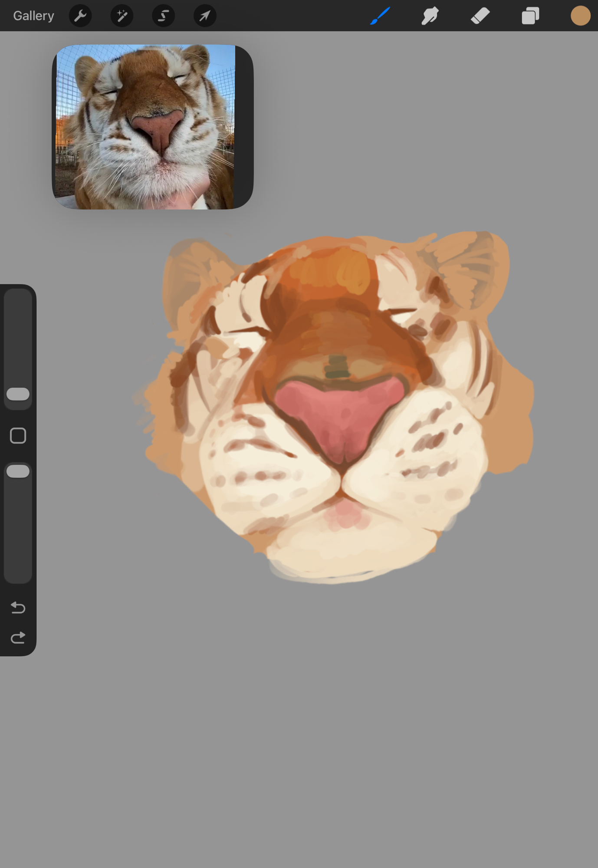Open the active tan color swatch
This screenshot has width=598, height=868.
coord(580,16)
